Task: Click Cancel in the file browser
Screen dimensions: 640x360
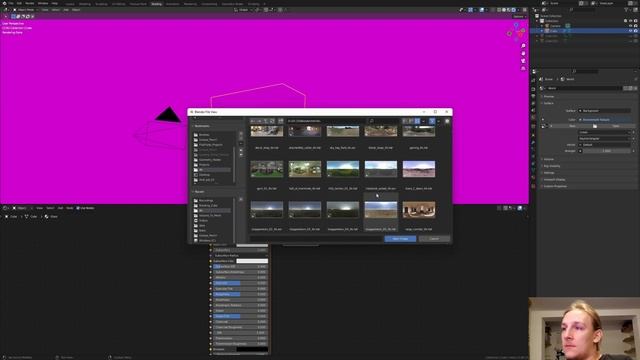Action: [x=434, y=239]
